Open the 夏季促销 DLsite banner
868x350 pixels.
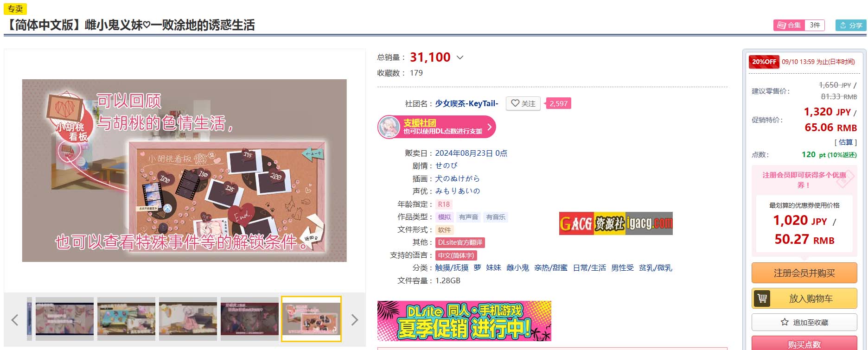[464, 321]
